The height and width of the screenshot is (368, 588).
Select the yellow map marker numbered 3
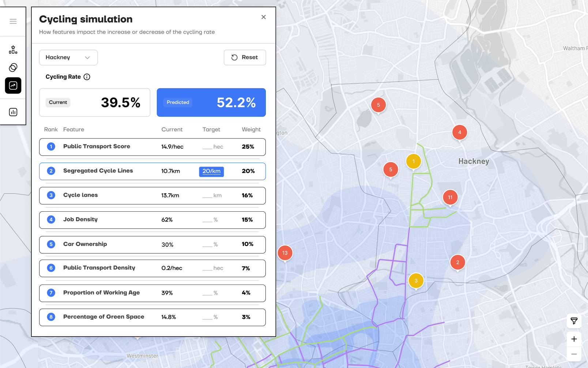pos(416,281)
